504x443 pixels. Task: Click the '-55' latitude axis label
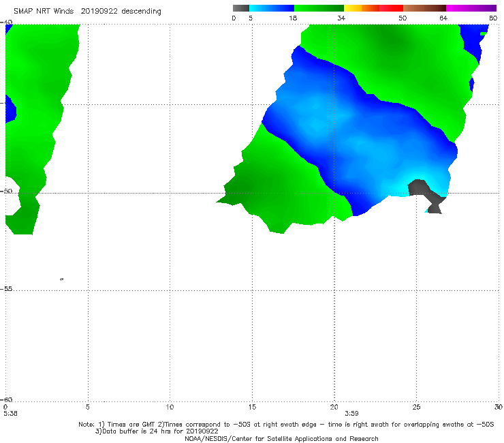click(6, 289)
